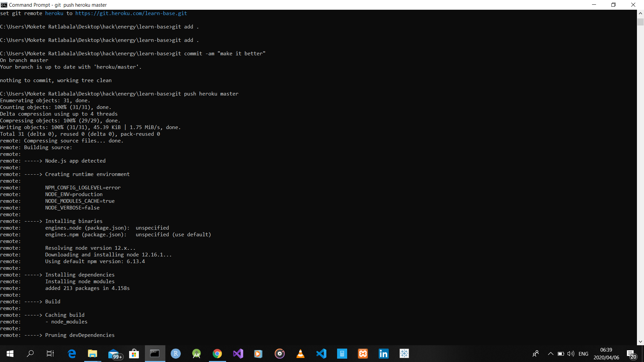
Task: Click Command Prompt title bar icon
Action: 4,5
